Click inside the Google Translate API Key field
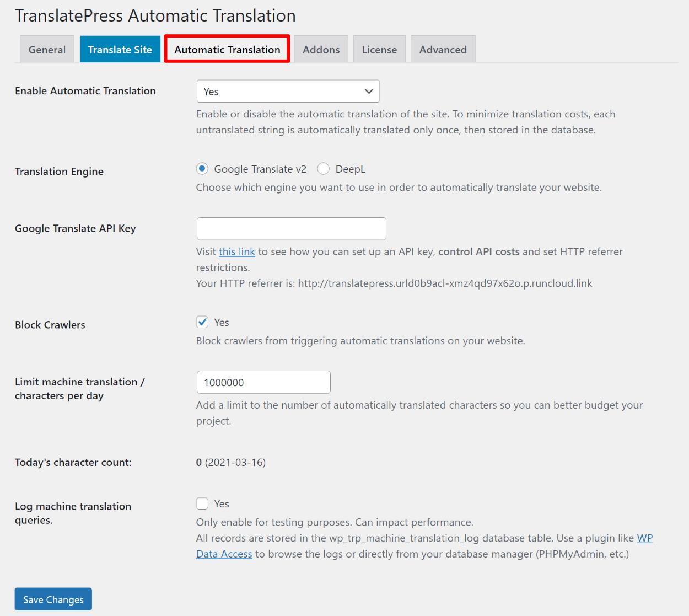The image size is (689, 616). tap(291, 228)
